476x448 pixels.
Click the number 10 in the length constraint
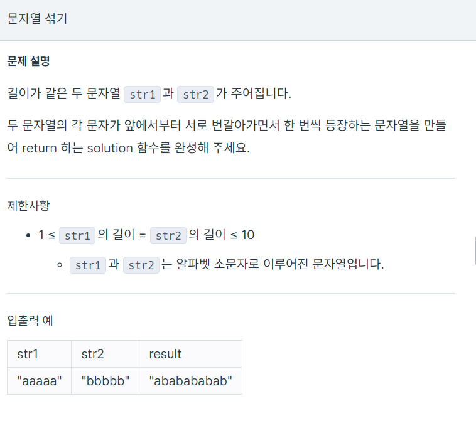point(247,235)
